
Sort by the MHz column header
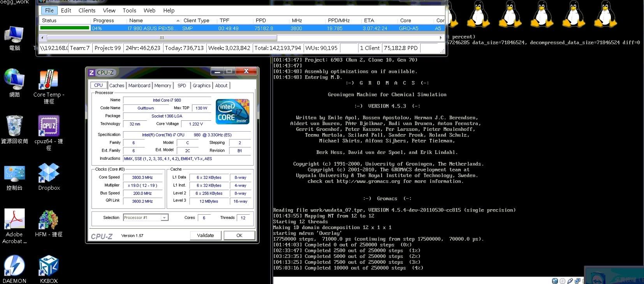tap(307, 20)
